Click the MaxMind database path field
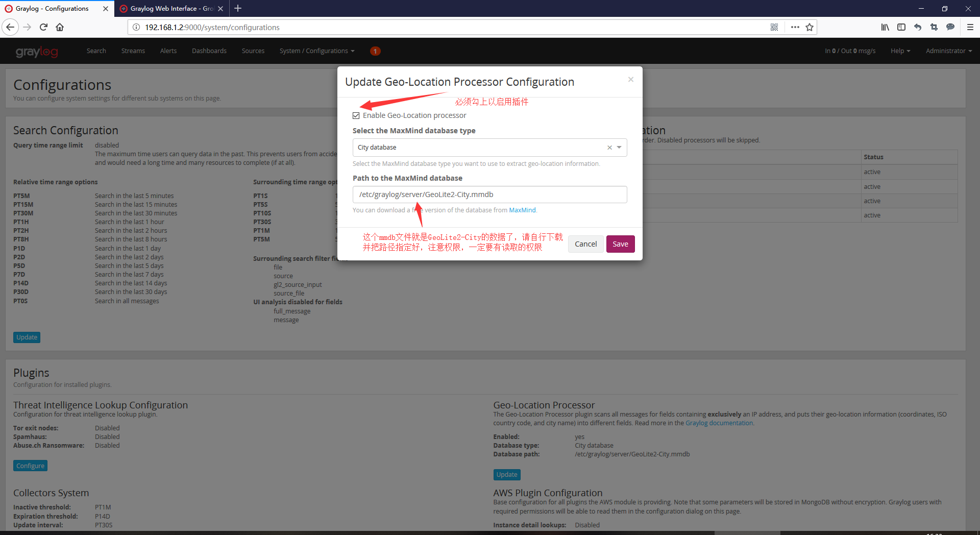 tap(489, 194)
